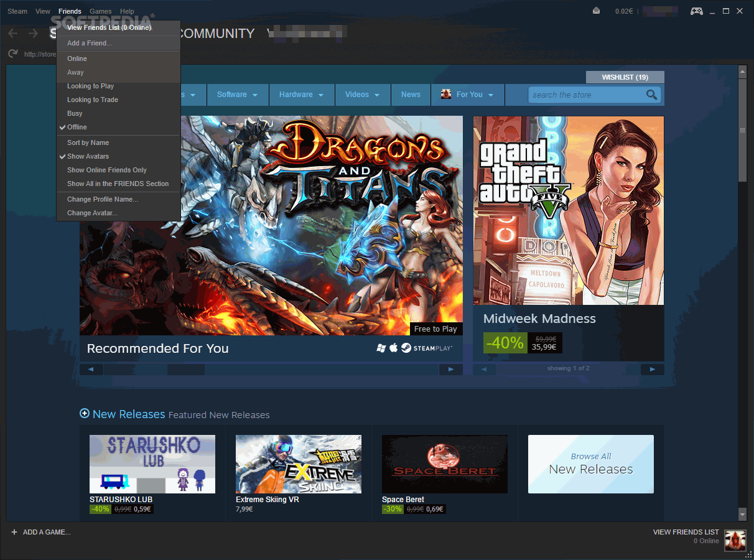This screenshot has height=560, width=754.
Task: Open the Extreme Skiing VR thumbnail
Action: (x=299, y=464)
